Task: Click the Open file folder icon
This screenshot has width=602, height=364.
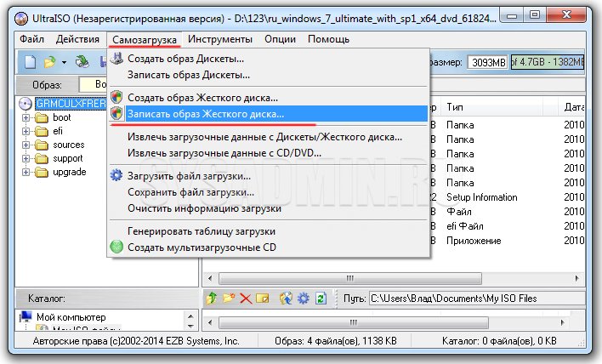Action: pyautogui.click(x=50, y=61)
